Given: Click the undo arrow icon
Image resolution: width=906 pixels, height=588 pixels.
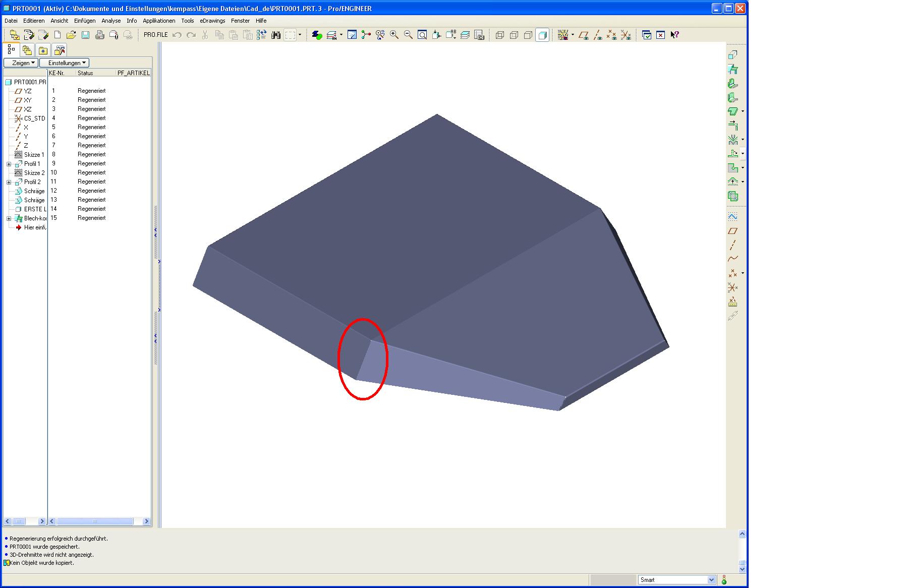Looking at the screenshot, I should (177, 35).
